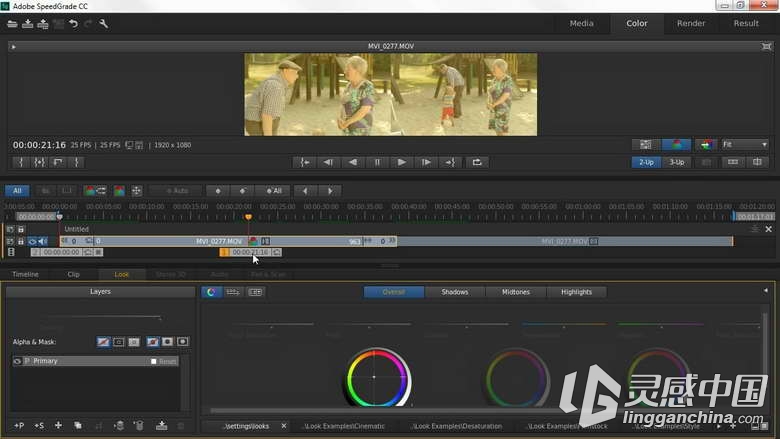Click the open folder icon in top toolbar

pos(12,24)
